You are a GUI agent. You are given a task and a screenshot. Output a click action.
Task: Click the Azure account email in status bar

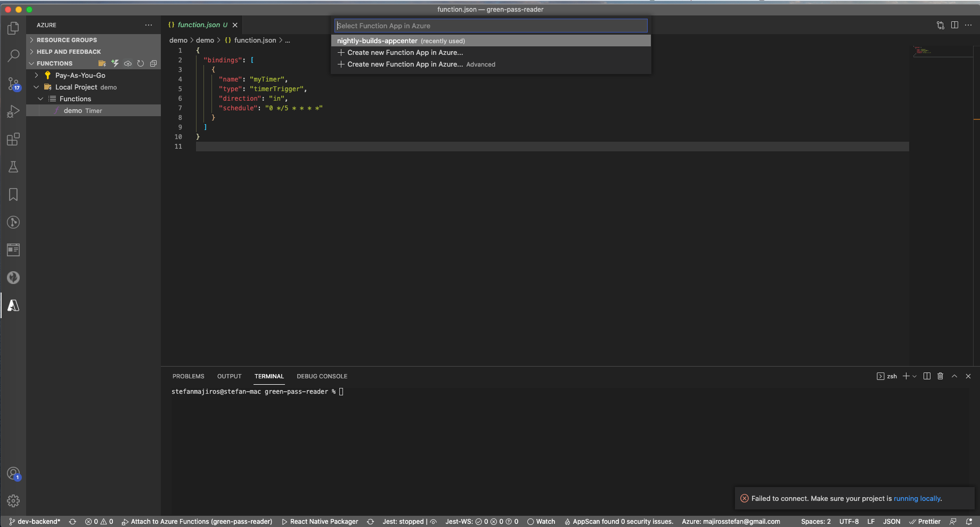(x=731, y=522)
